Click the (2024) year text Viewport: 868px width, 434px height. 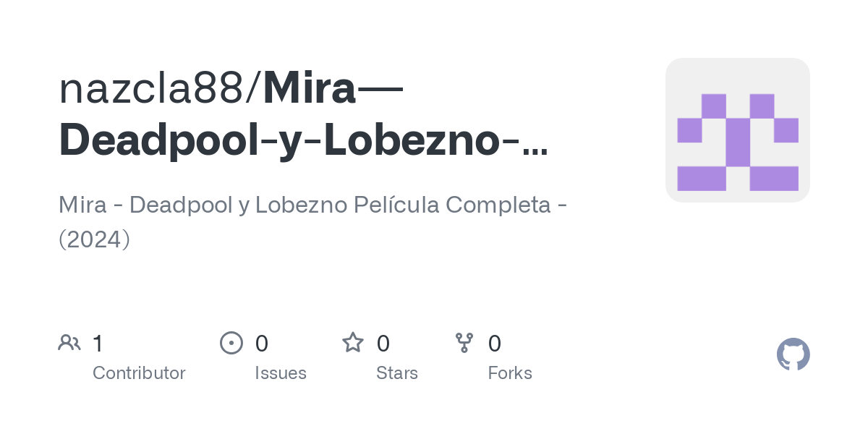point(94,238)
